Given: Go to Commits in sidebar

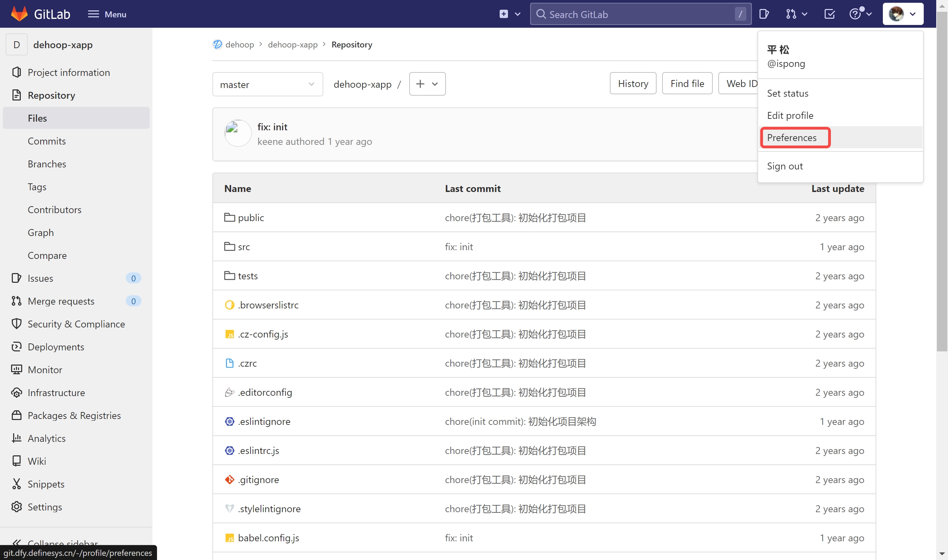Looking at the screenshot, I should (76, 141).
